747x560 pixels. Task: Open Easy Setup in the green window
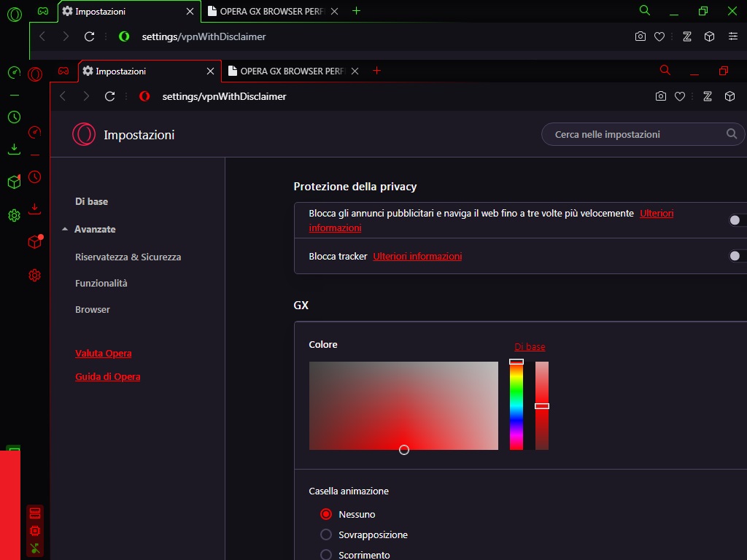(732, 36)
